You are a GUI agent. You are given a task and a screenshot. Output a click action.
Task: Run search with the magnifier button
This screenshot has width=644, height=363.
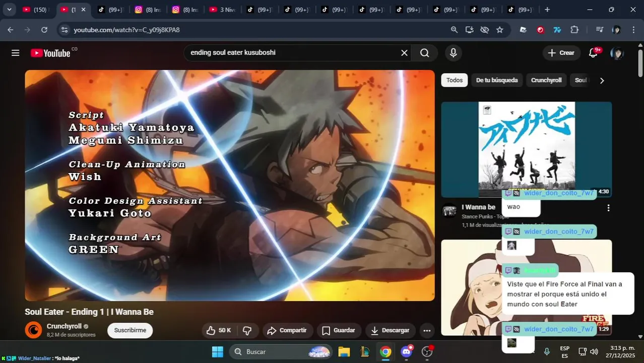pos(425,53)
